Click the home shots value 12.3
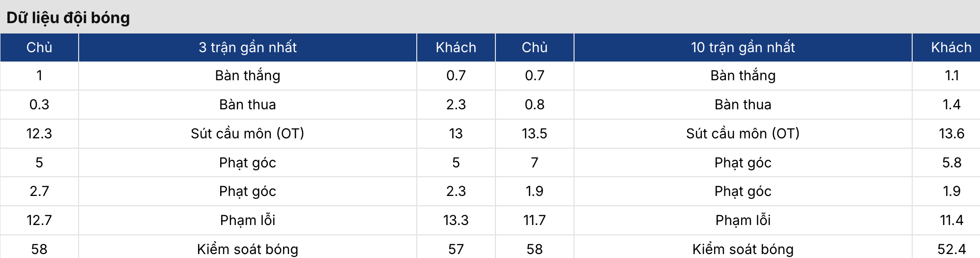 tap(39, 133)
